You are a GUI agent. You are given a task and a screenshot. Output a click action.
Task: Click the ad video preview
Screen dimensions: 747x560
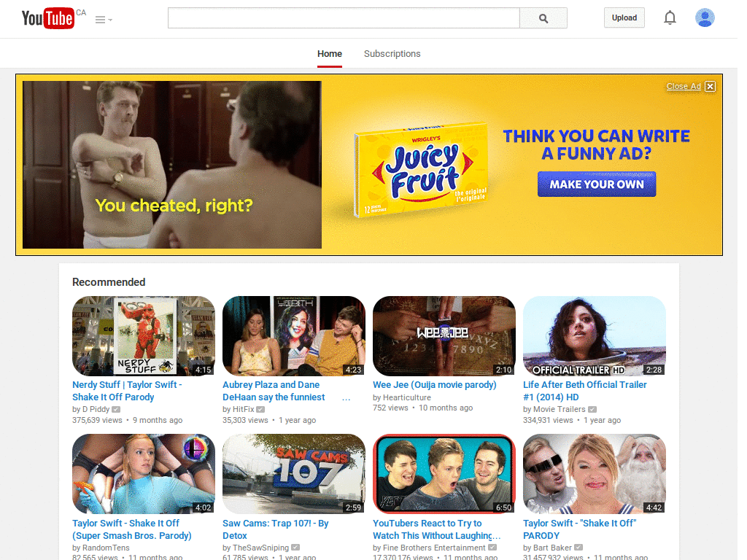click(172, 165)
